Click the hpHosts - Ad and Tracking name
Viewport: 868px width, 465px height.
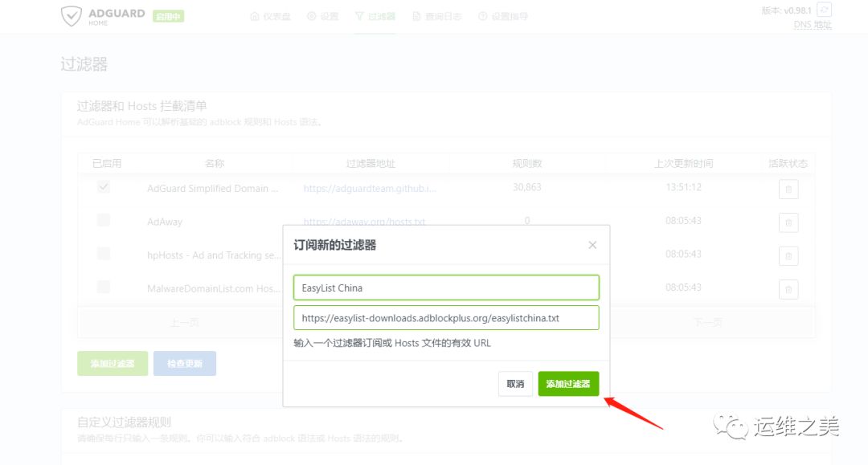pos(214,255)
